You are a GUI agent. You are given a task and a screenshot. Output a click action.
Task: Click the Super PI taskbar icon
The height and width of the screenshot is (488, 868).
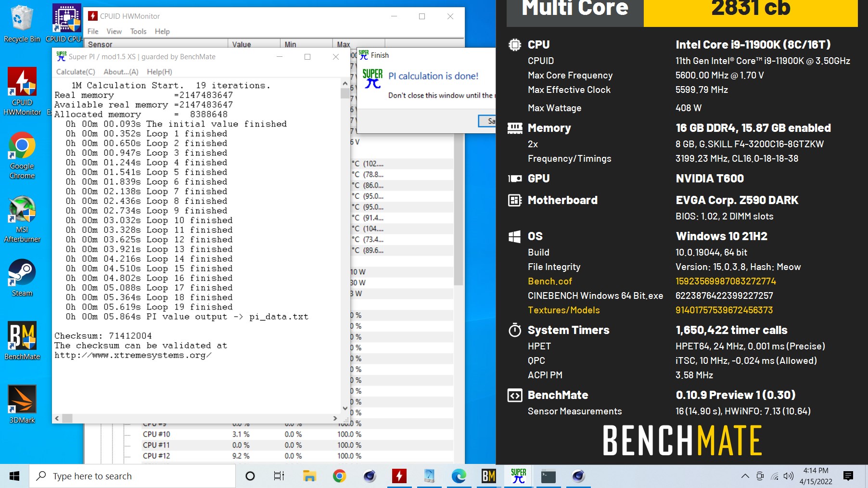pyautogui.click(x=518, y=476)
